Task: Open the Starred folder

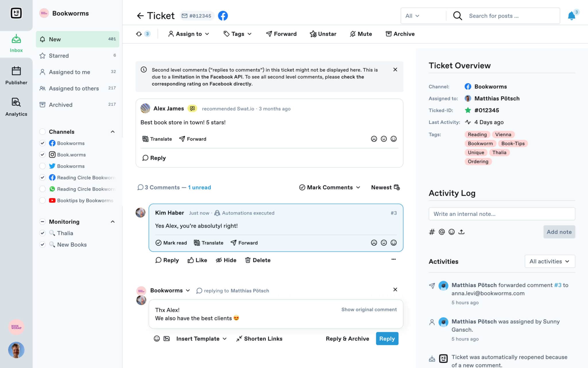Action: (78, 56)
